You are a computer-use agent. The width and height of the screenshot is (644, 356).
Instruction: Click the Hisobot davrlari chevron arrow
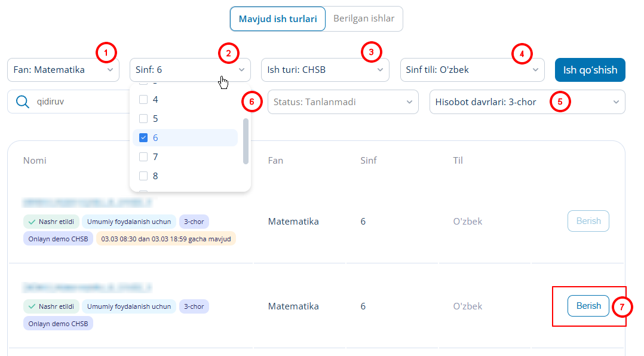pos(616,102)
